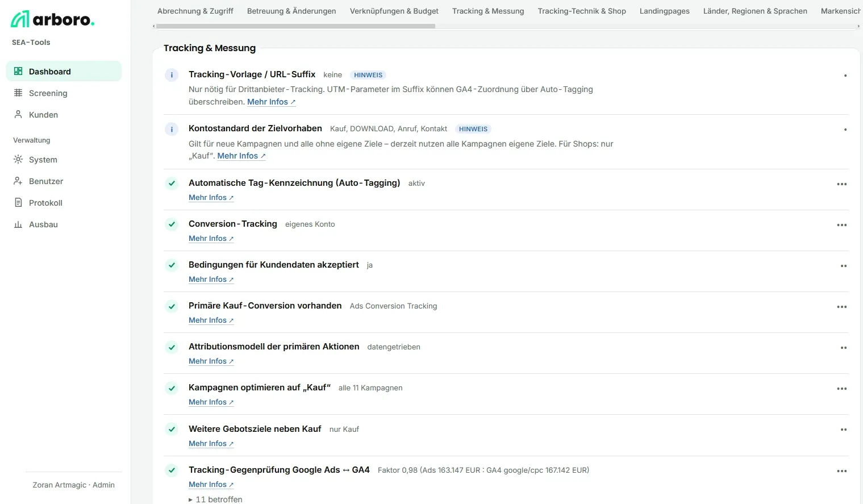Viewport: 863px width, 504px height.
Task: Open Mehr Infos under Kampagnen optimieren auf Kauf
Action: pos(211,402)
